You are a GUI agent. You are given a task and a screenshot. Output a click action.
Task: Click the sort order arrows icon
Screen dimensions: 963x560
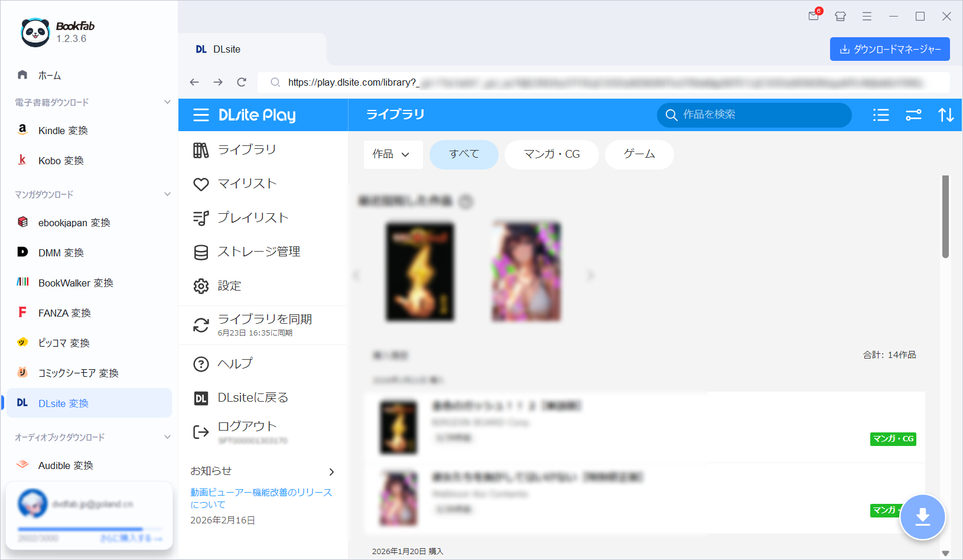[x=946, y=115]
